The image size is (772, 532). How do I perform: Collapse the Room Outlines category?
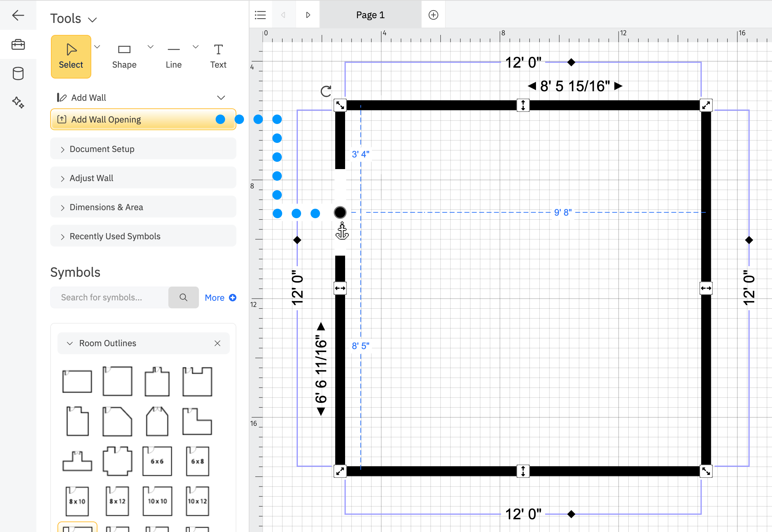pyautogui.click(x=70, y=343)
